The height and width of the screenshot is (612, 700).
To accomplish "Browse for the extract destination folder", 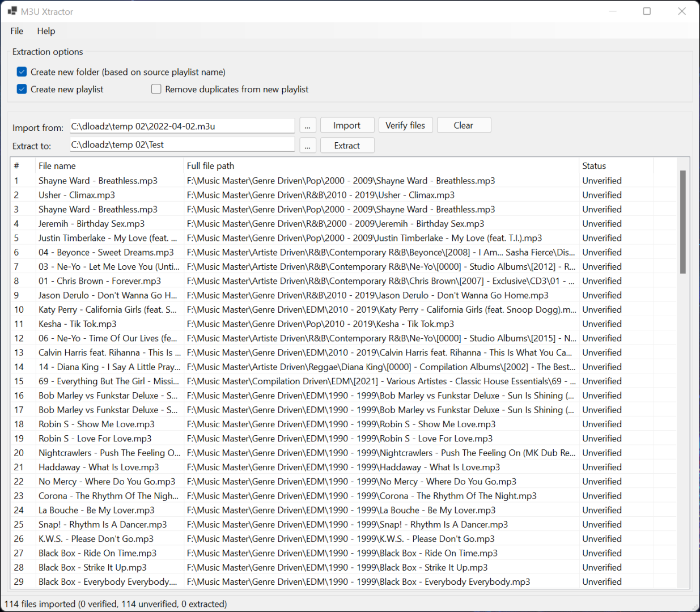I will [x=307, y=146].
